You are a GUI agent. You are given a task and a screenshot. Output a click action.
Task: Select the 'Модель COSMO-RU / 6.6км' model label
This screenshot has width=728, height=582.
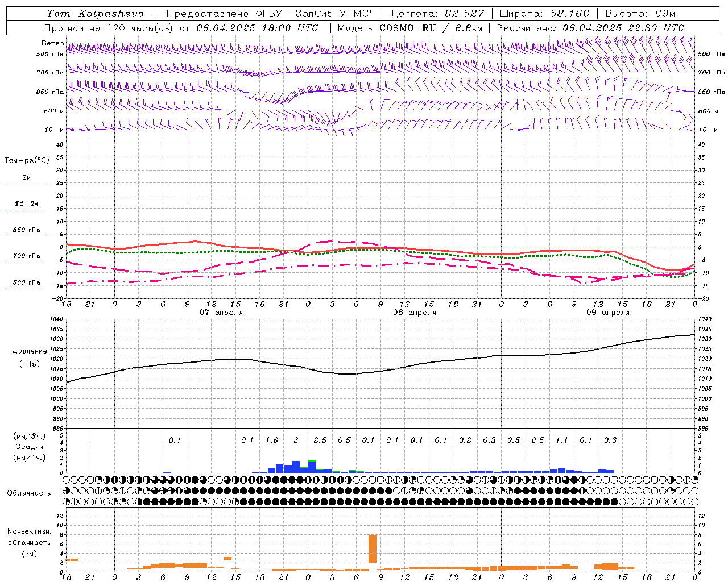pyautogui.click(x=410, y=28)
